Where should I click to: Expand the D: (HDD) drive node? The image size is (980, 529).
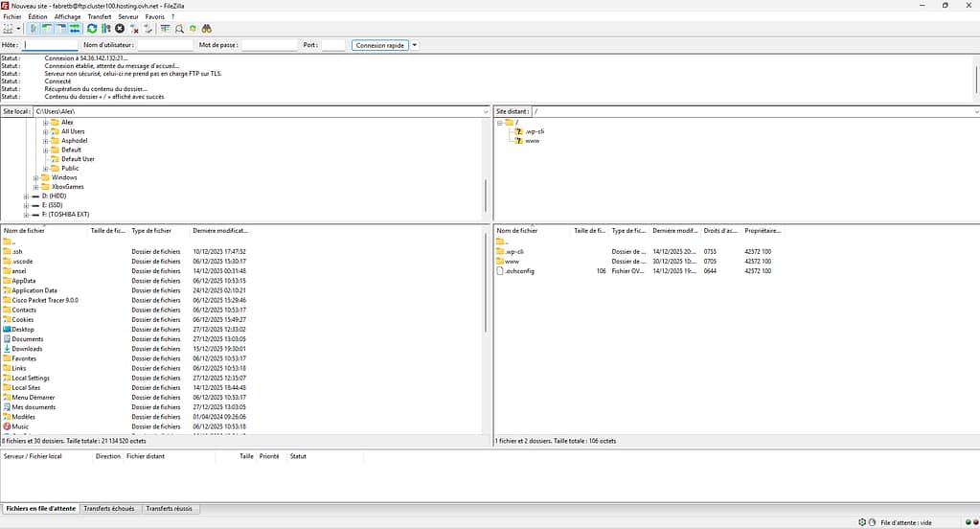[x=27, y=195]
